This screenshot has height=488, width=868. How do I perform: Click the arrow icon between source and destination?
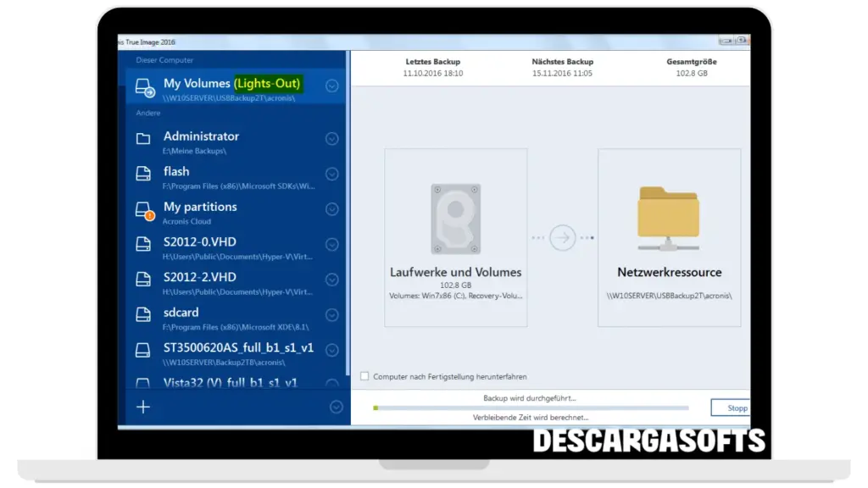coord(562,238)
